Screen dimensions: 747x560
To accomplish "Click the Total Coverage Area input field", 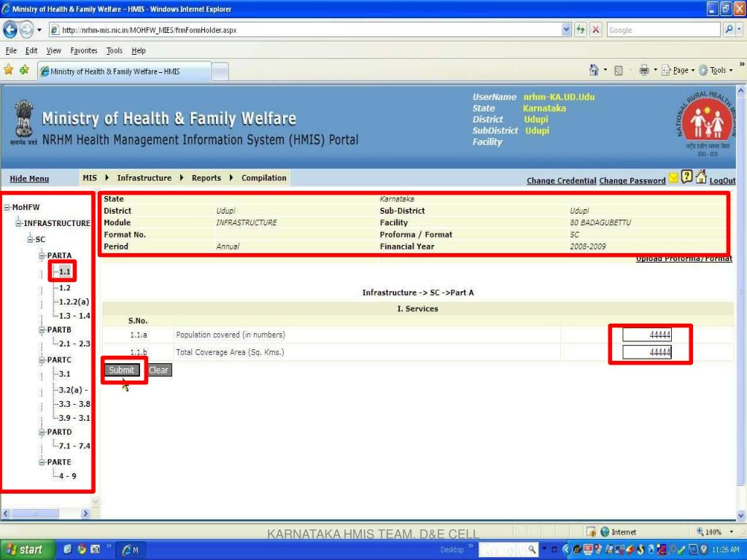I will coord(647,352).
